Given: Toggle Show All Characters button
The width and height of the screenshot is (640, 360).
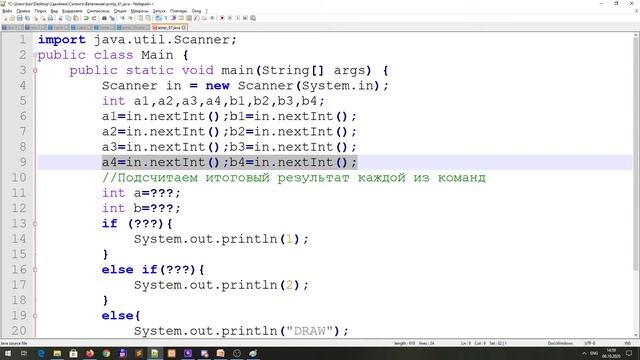Looking at the screenshot, I should pyautogui.click(x=166, y=18).
